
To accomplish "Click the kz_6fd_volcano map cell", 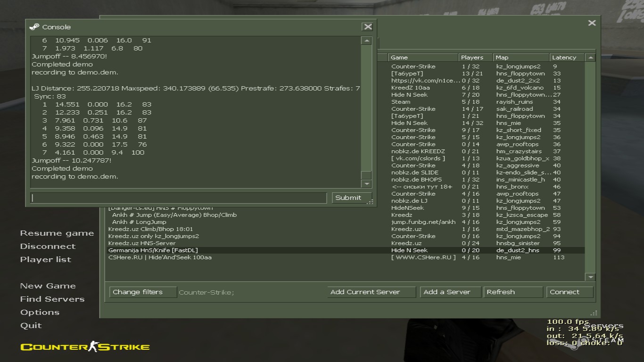I will point(520,88).
